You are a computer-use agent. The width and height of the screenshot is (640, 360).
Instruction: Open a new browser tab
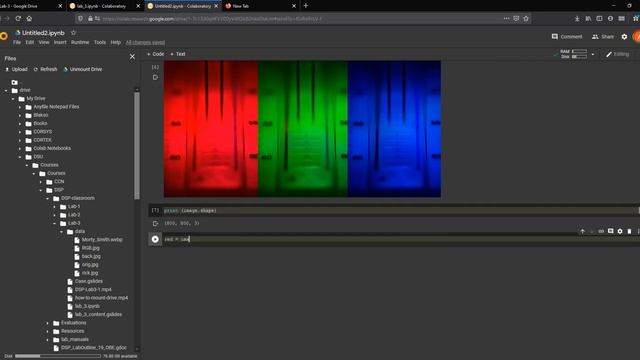pos(306,6)
